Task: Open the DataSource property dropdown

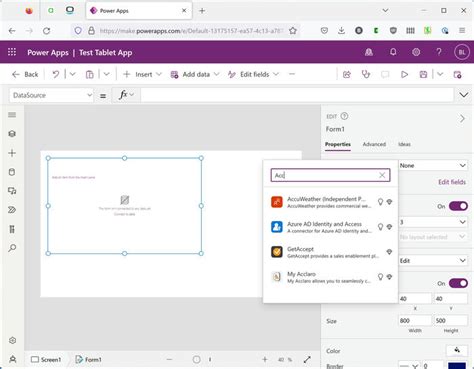Action: point(51,95)
